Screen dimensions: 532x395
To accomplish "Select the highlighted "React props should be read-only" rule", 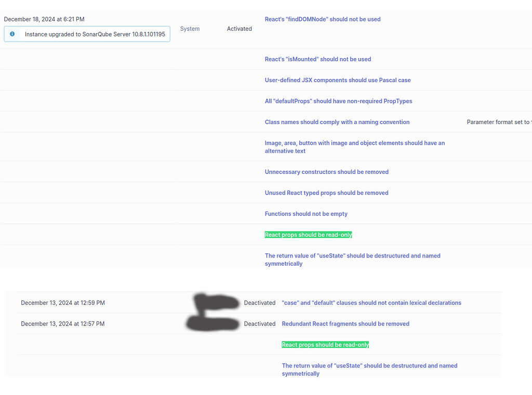I will pos(308,235).
